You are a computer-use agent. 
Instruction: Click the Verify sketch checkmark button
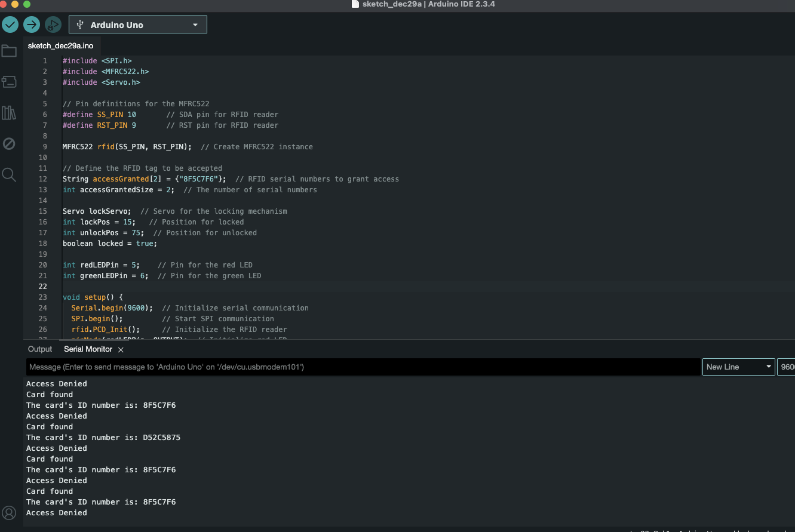[10, 24]
